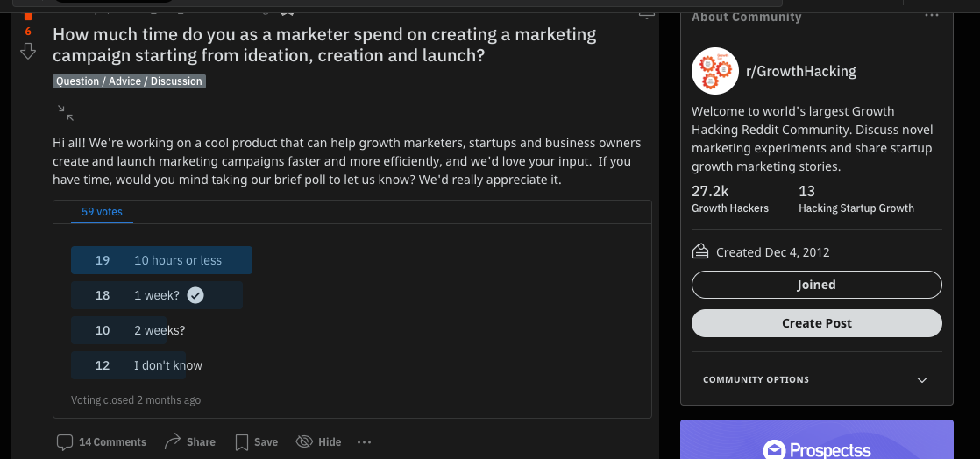Click the '59 votes' poll tab
980x459 pixels.
pos(102,212)
